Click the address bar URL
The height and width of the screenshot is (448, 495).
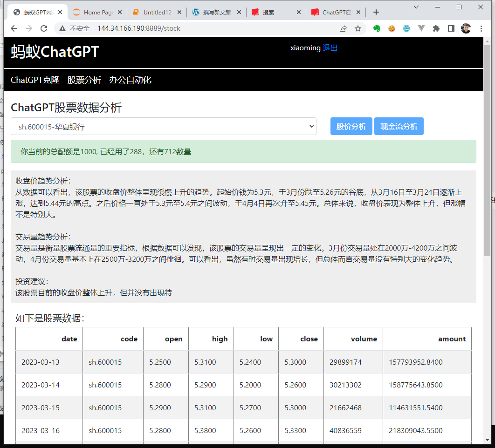(138, 28)
